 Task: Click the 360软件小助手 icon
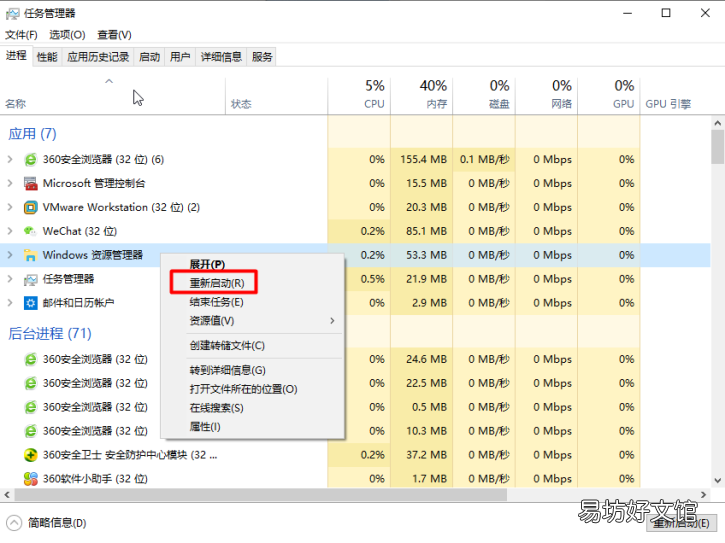(x=31, y=479)
